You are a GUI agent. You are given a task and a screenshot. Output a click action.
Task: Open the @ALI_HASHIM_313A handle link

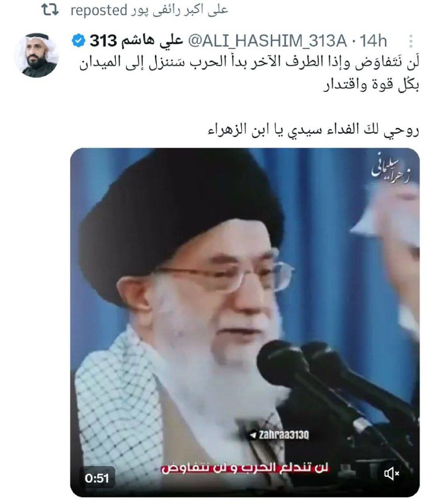pyautogui.click(x=267, y=41)
